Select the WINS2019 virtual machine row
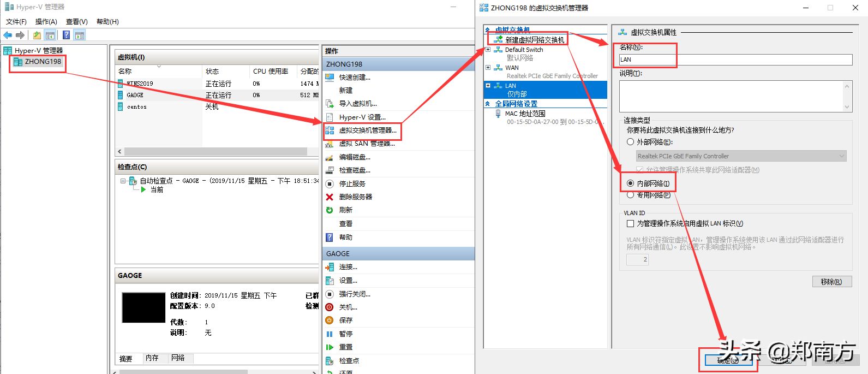The width and height of the screenshot is (868, 374). click(217, 84)
